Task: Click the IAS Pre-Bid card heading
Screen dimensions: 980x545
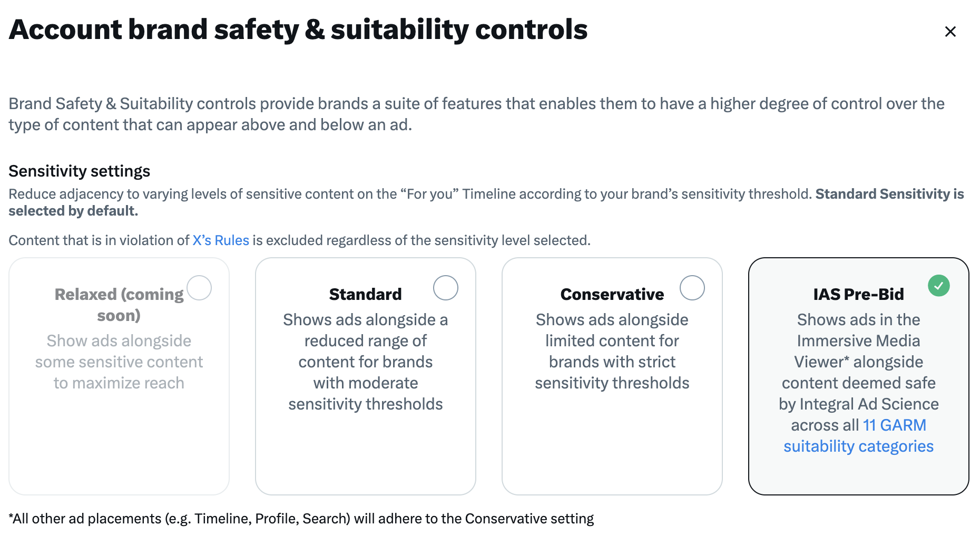Action: pos(858,294)
